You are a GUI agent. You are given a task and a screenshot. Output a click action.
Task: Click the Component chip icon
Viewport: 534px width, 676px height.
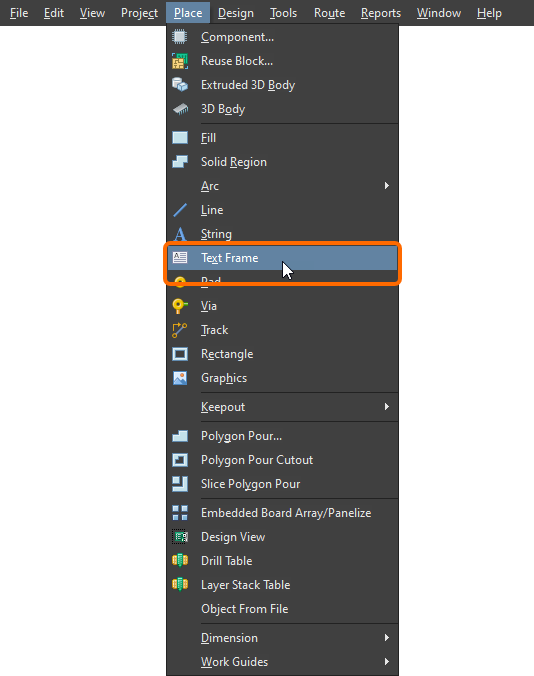tap(180, 37)
